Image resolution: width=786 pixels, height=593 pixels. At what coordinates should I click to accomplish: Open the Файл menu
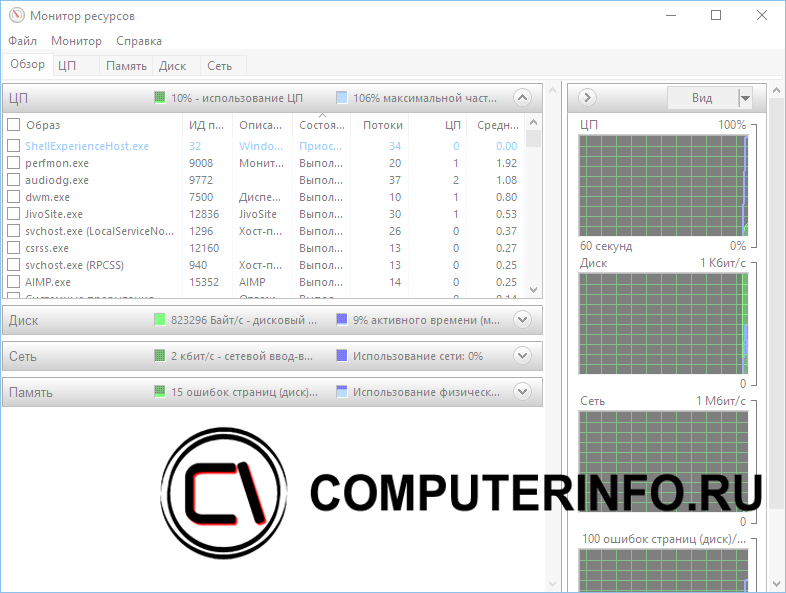coord(23,41)
